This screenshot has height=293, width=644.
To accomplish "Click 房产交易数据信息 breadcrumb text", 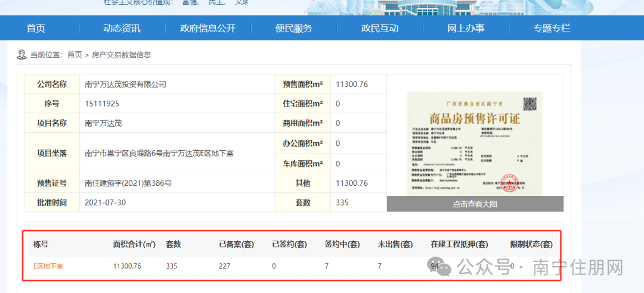I will [122, 55].
